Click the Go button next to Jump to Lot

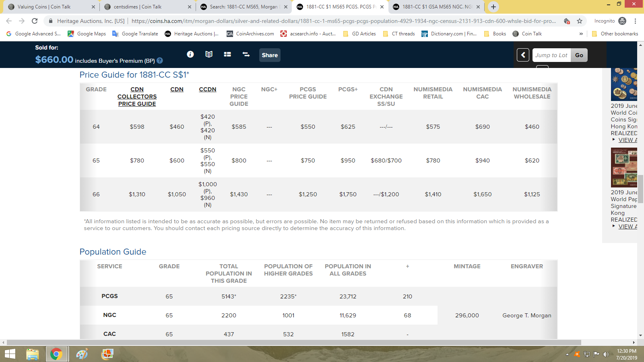579,55
